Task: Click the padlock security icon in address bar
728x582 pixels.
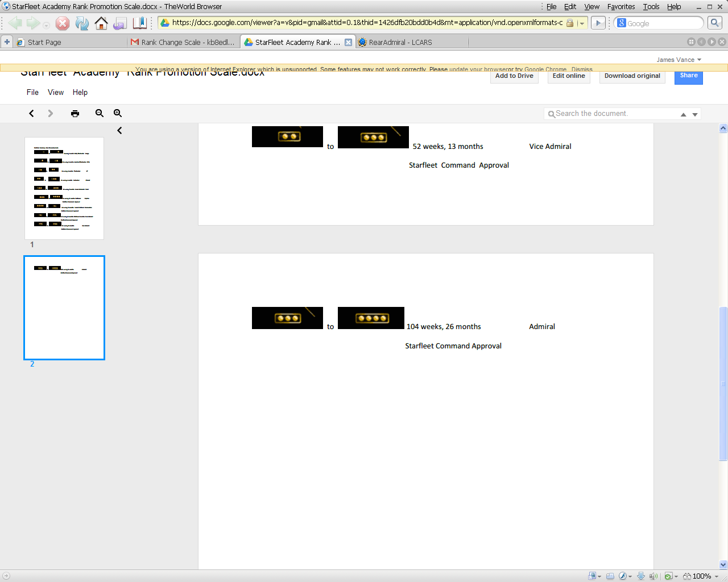Action: point(570,23)
